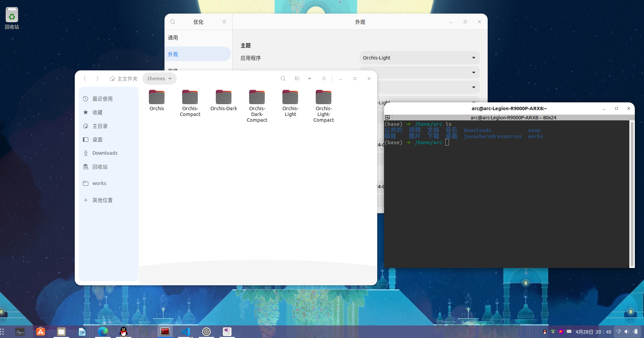Screen dimensions: 644x338
Task: Click the 主文件夹 path button
Action: tap(124, 79)
